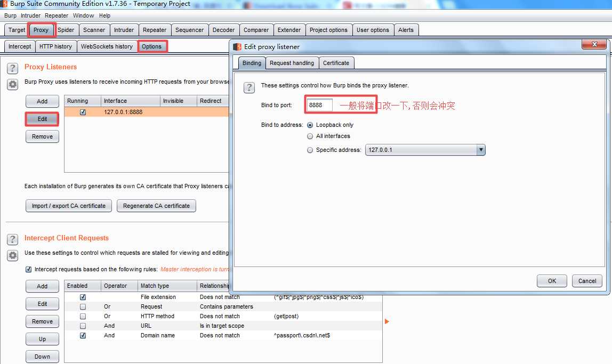Click Import / export CA certificate
Image resolution: width=612 pixels, height=364 pixels.
tap(69, 206)
